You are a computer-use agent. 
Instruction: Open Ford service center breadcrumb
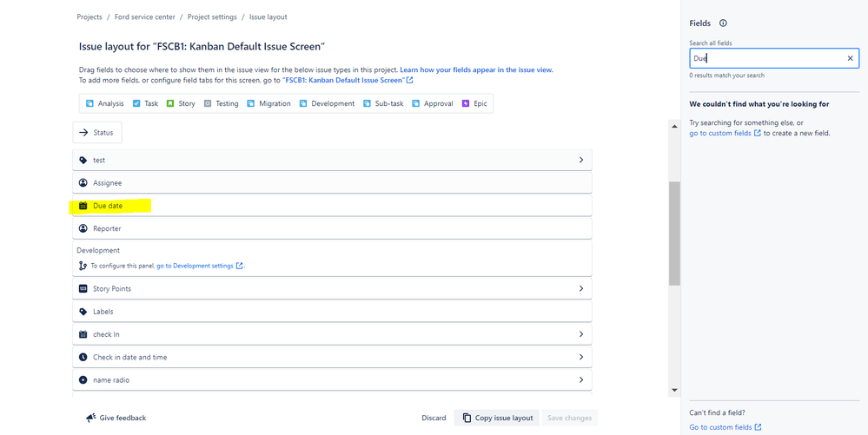pyautogui.click(x=144, y=16)
